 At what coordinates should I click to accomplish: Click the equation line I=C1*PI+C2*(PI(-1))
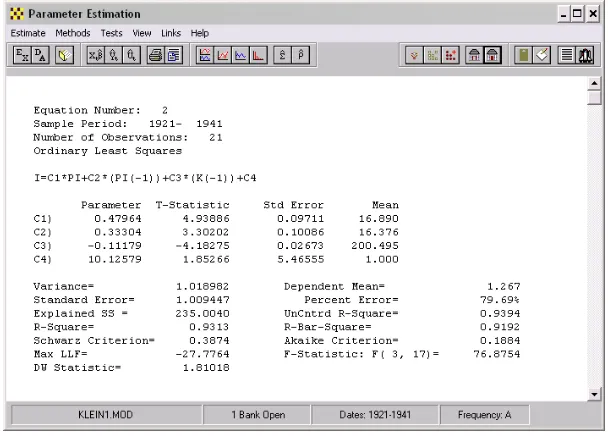click(x=145, y=178)
